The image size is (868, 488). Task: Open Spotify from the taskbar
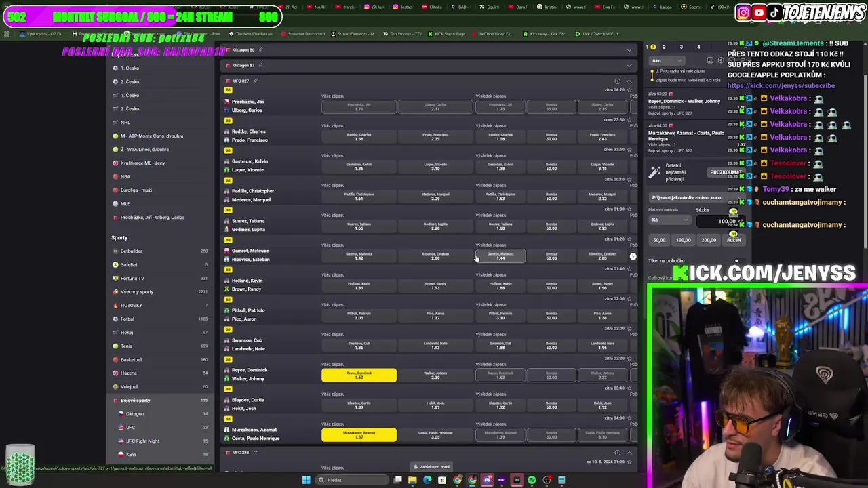click(532, 480)
